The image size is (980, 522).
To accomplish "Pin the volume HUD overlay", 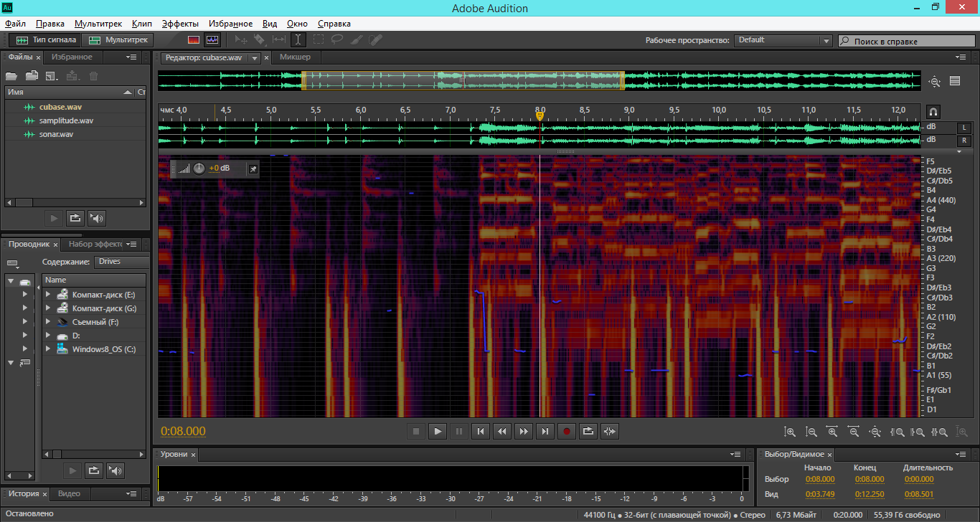I will coord(253,169).
